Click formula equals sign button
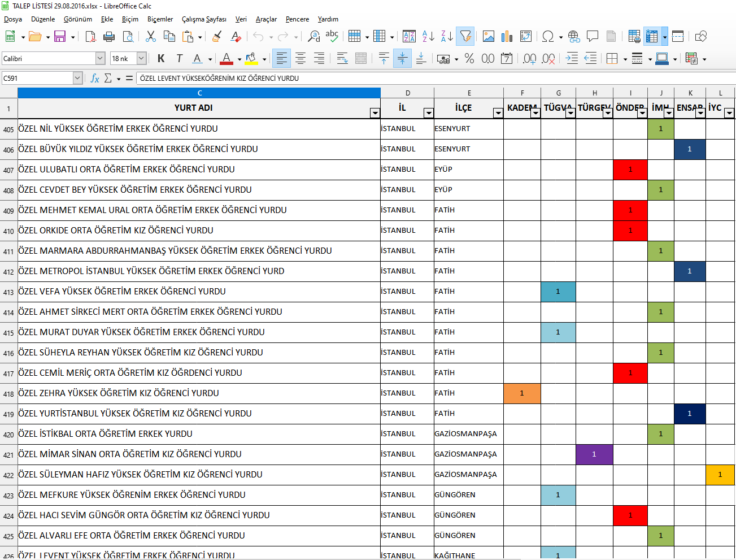The width and height of the screenshot is (736, 560). tap(129, 78)
